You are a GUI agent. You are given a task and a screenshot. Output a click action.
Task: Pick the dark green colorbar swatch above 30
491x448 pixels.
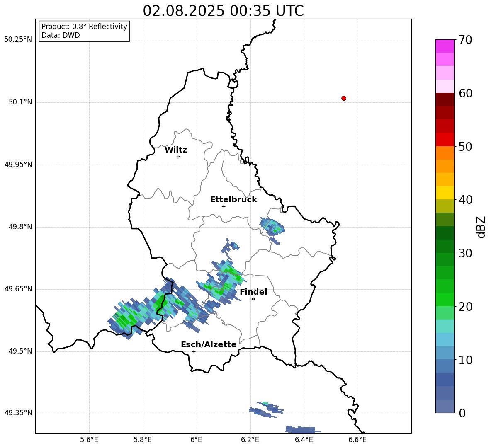[x=445, y=246]
